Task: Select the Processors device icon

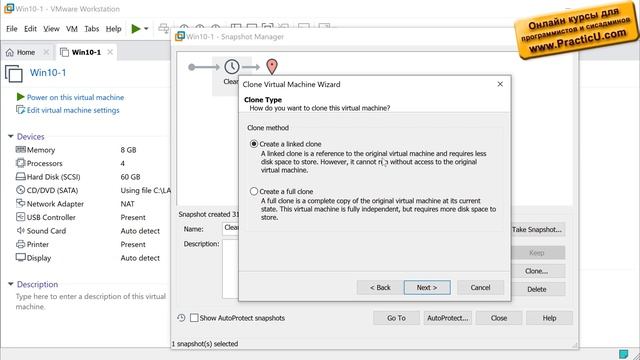Action: (20, 163)
